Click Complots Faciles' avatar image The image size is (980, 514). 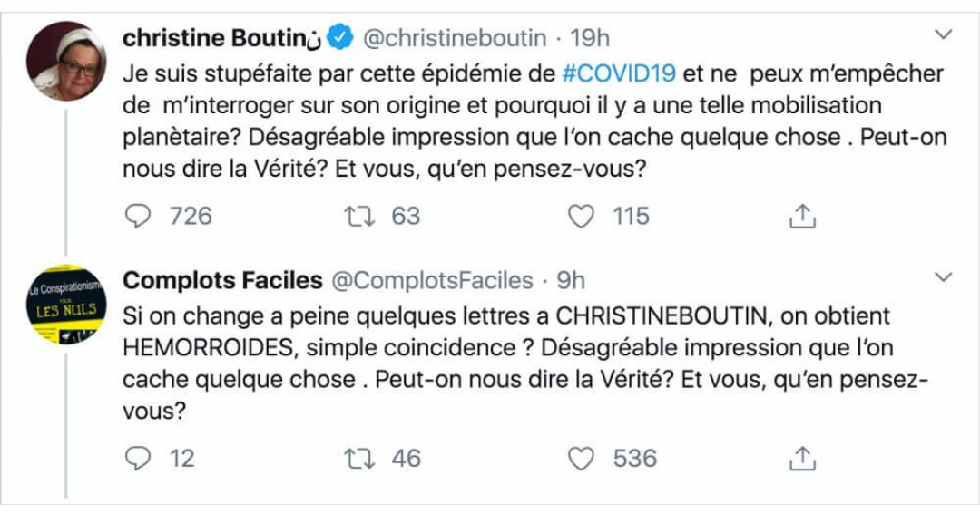point(66,304)
